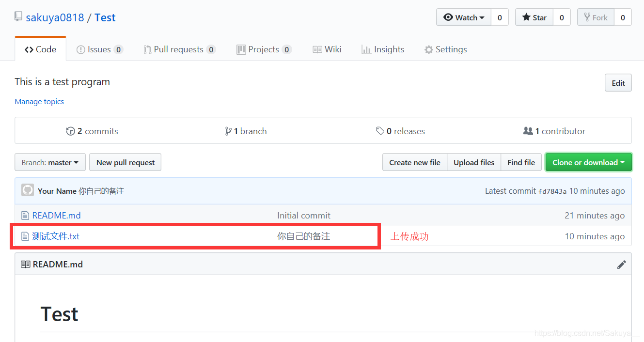Switch to the Projects tab
Screen dimensions: 644x342
pyautogui.click(x=264, y=49)
